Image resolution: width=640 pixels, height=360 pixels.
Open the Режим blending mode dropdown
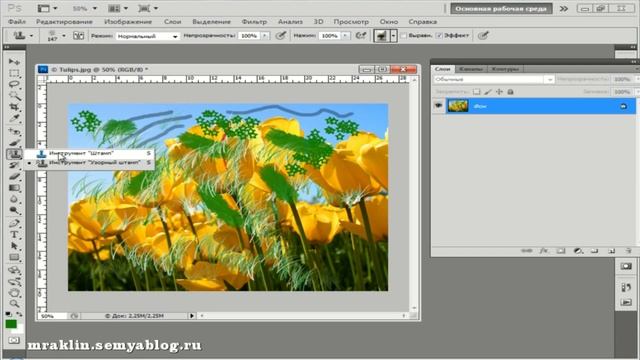pyautogui.click(x=147, y=36)
